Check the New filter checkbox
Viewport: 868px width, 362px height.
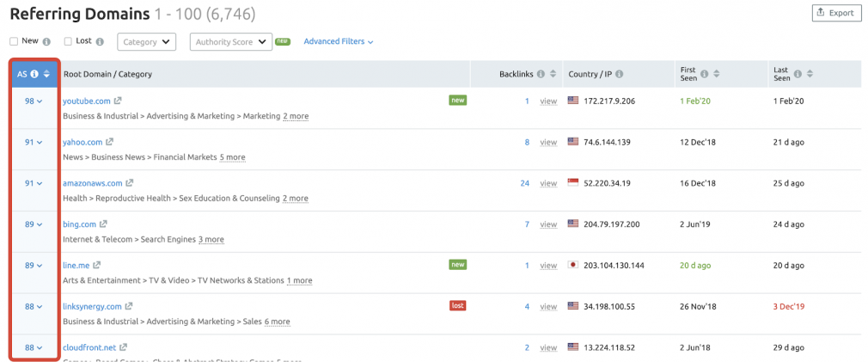click(x=14, y=41)
